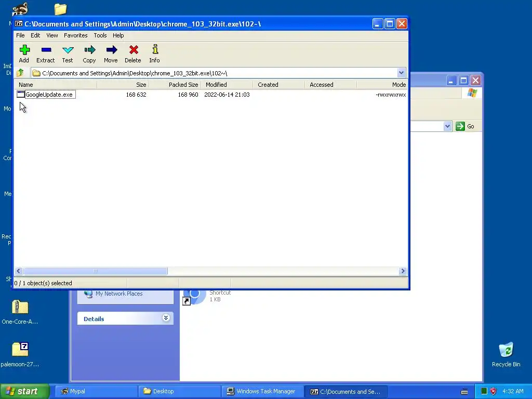The width and height of the screenshot is (532, 399).
Task: Select the yellow folder icon on desktop top
Action: [60, 9]
